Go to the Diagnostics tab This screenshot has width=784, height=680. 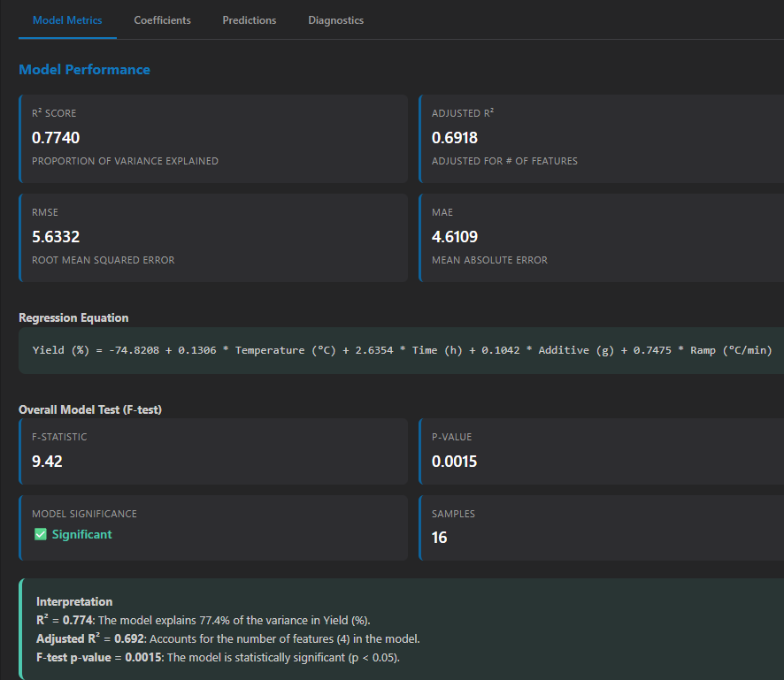pos(335,20)
